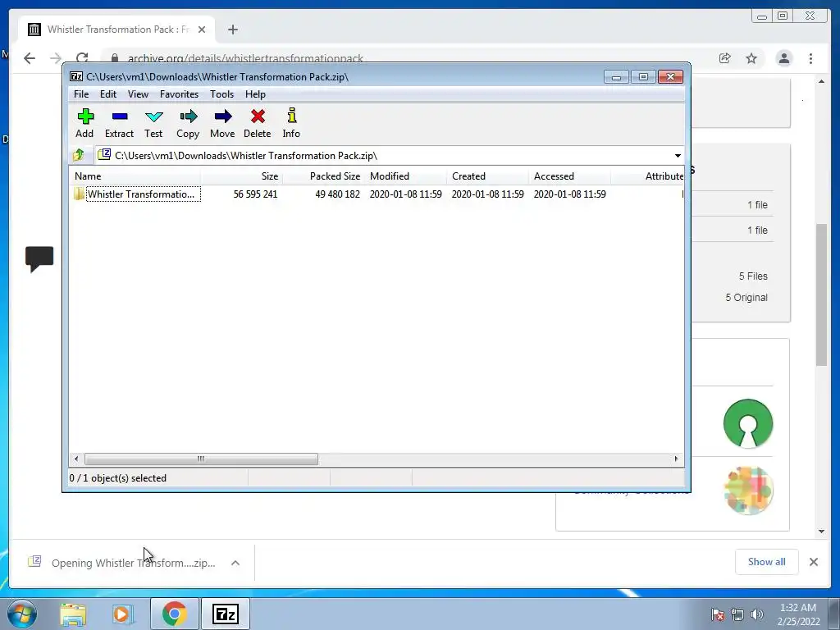Sort by the Modified column header
This screenshot has width=840, height=630.
[x=405, y=176]
